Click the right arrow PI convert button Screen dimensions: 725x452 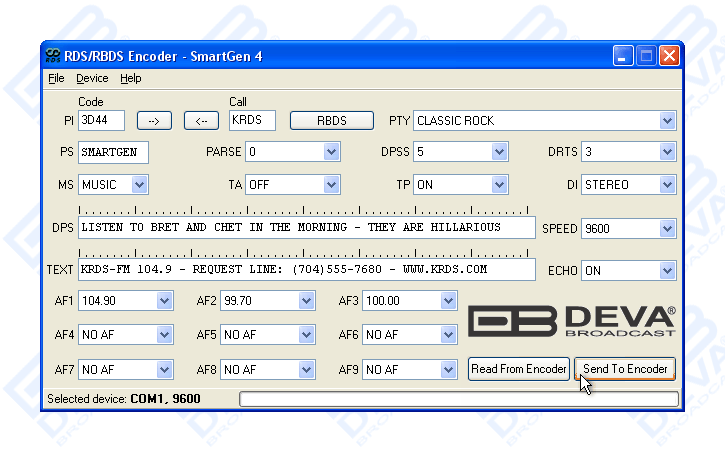(x=154, y=121)
